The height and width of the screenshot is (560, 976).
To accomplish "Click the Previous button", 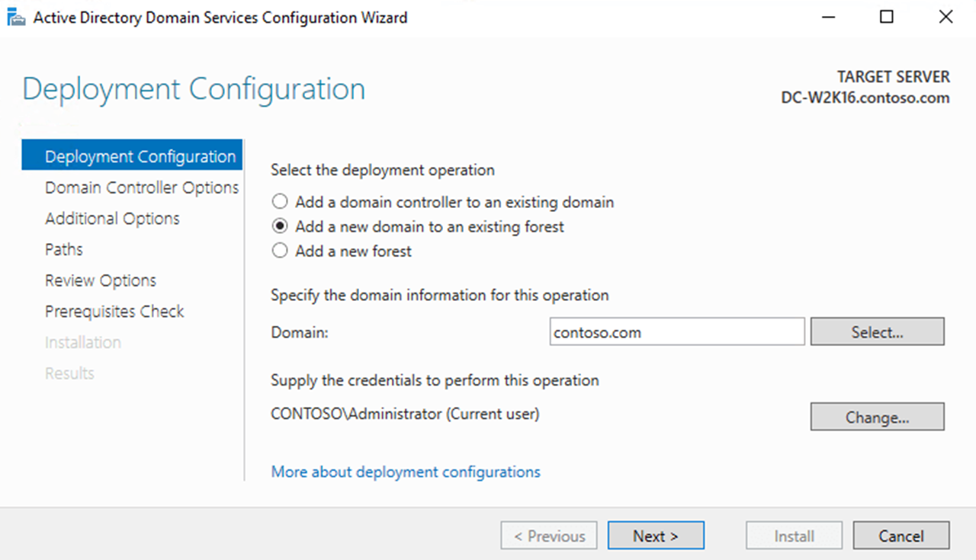I will pyautogui.click(x=548, y=535).
